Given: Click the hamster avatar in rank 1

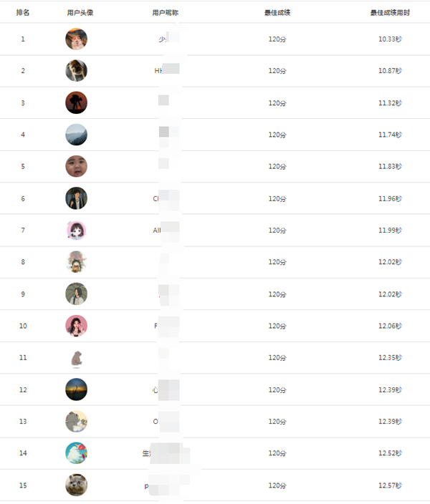Looking at the screenshot, I should coord(76,39).
